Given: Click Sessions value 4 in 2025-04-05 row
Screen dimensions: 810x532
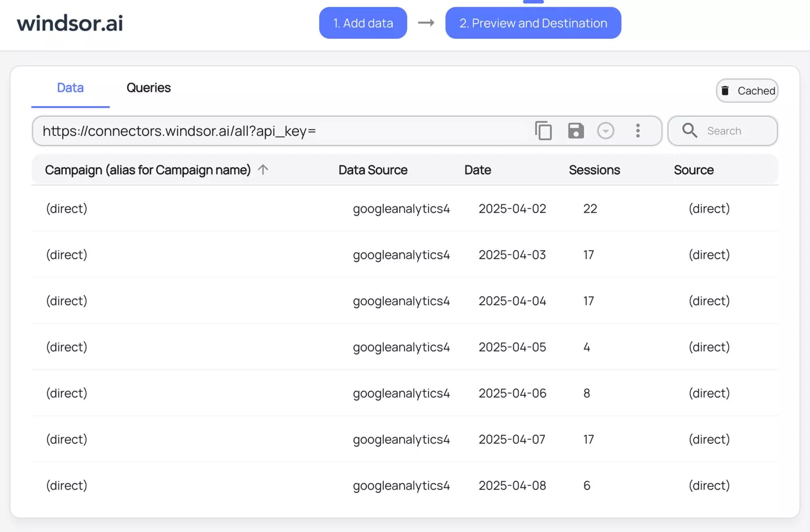Looking at the screenshot, I should (587, 347).
